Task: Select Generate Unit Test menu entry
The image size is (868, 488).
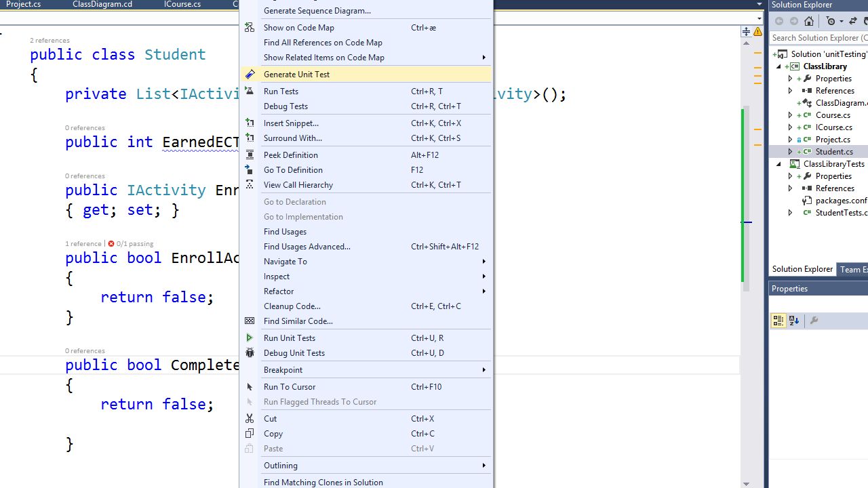Action: click(366, 75)
